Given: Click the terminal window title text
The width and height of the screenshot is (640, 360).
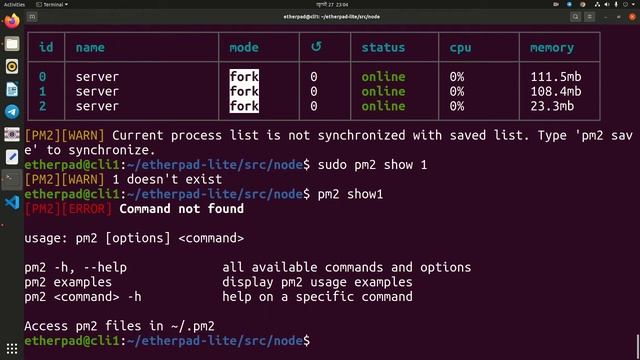Looking at the screenshot, I should 331,17.
